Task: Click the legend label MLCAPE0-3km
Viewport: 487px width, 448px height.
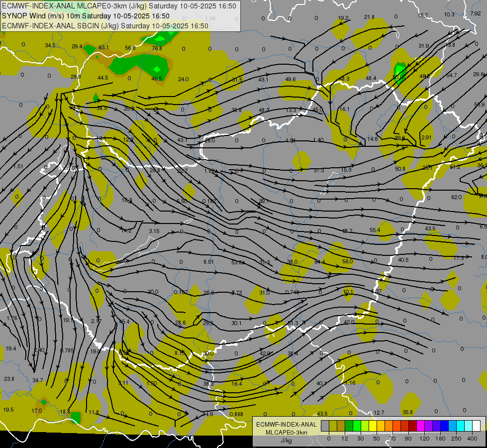Action: [x=286, y=433]
